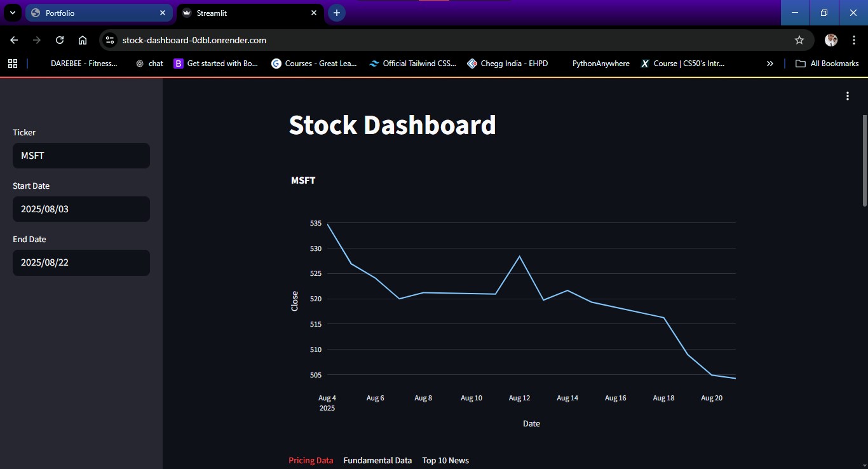
Task: Open the new tab plus button
Action: [336, 13]
